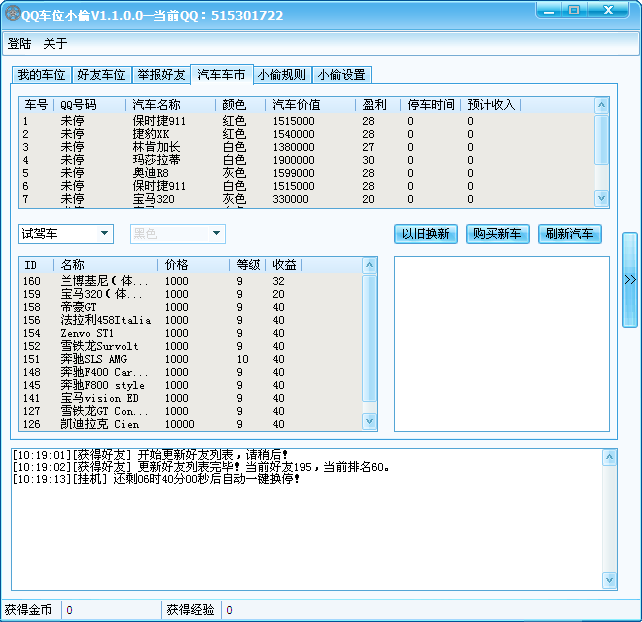
Task: Select car 6 保时捷911 白色 row
Action: tap(307, 186)
